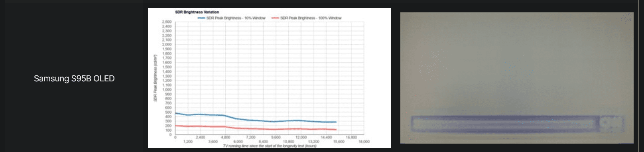Open the SDR Brightness Variation chart image
Viewport: 644px width, 152px height.
click(269, 78)
